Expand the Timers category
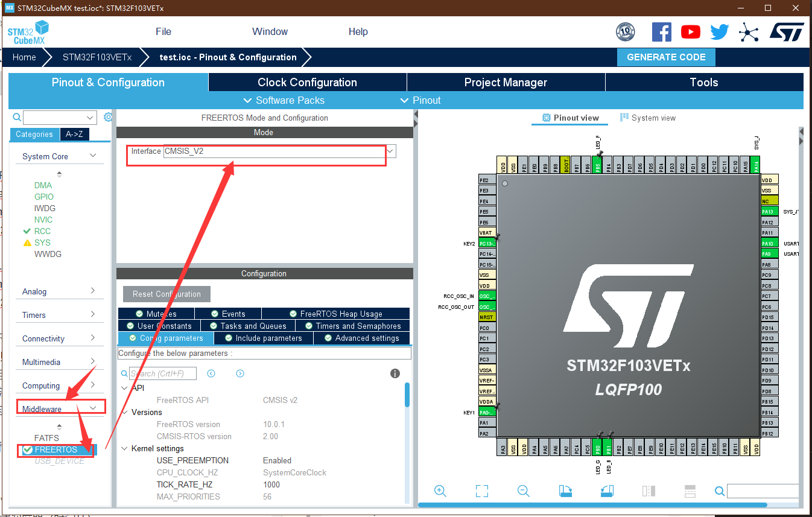Screen dimensions: 812x517 [x=59, y=315]
